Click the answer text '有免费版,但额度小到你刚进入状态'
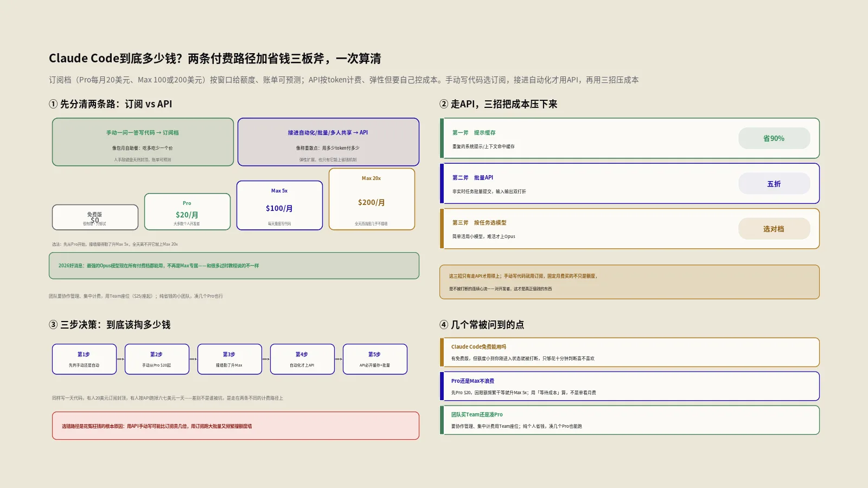Screen dimensions: 868x488 pyautogui.click(x=522, y=358)
